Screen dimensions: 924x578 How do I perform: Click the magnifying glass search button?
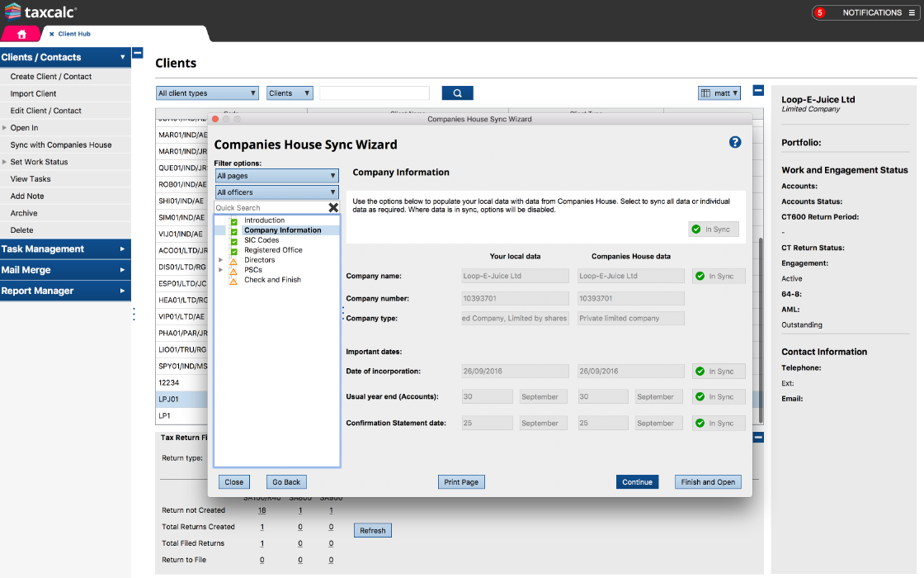(x=457, y=93)
